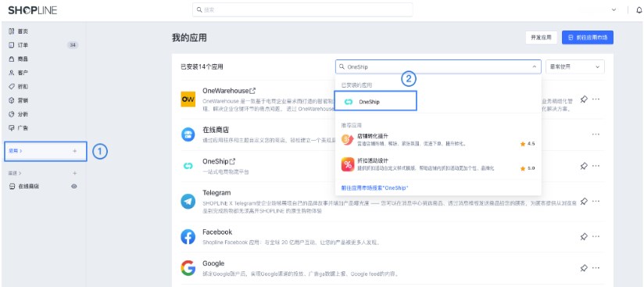Open the 在线商店 app title in the list
Viewport: 644px width, 287px height.
(x=216, y=131)
